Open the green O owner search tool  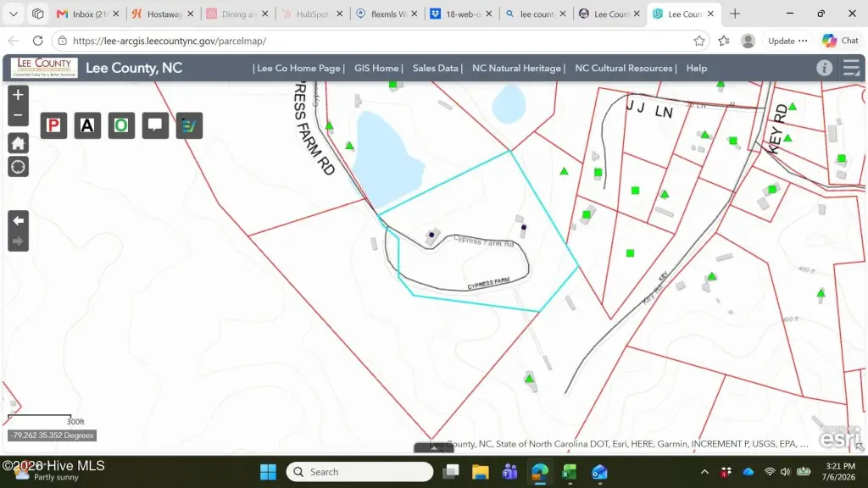121,125
